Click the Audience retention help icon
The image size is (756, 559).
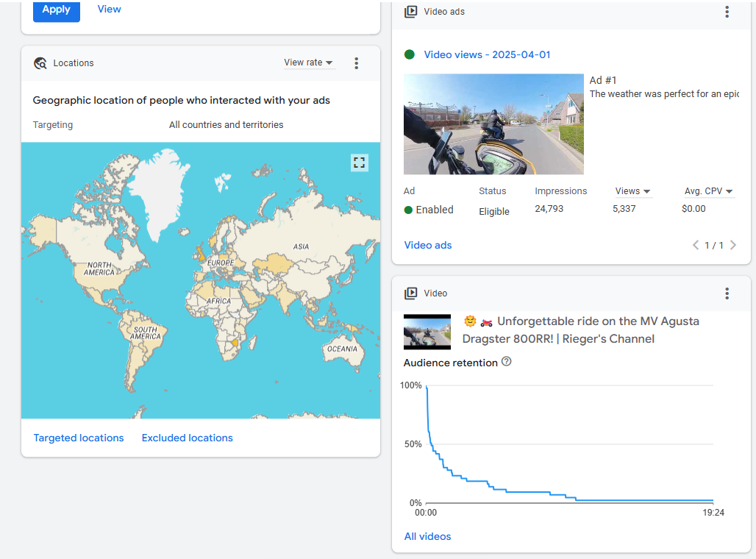click(506, 362)
